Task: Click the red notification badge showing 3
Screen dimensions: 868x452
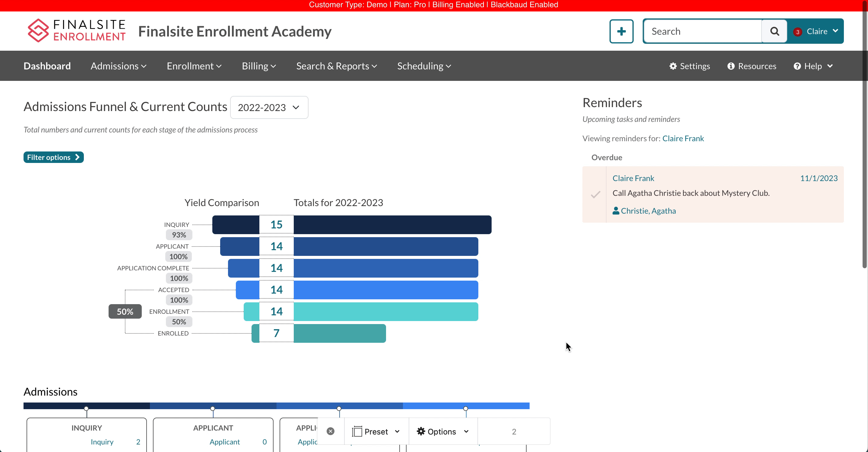Action: click(x=797, y=32)
